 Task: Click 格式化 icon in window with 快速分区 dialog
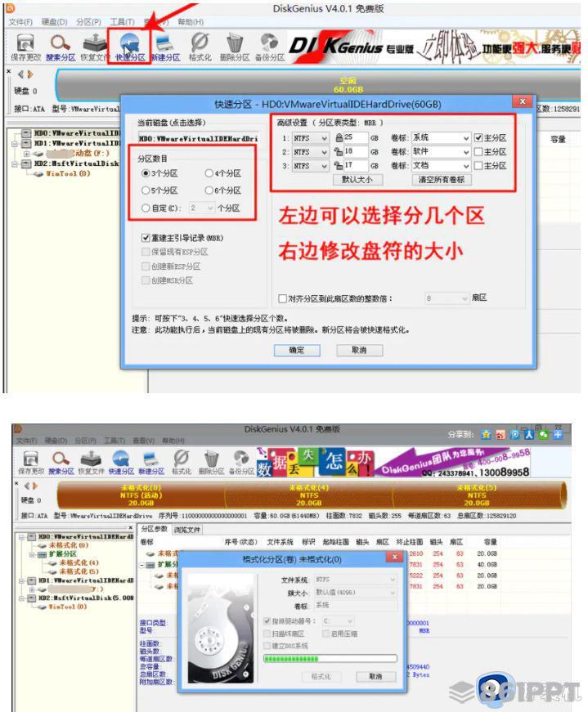tap(200, 43)
